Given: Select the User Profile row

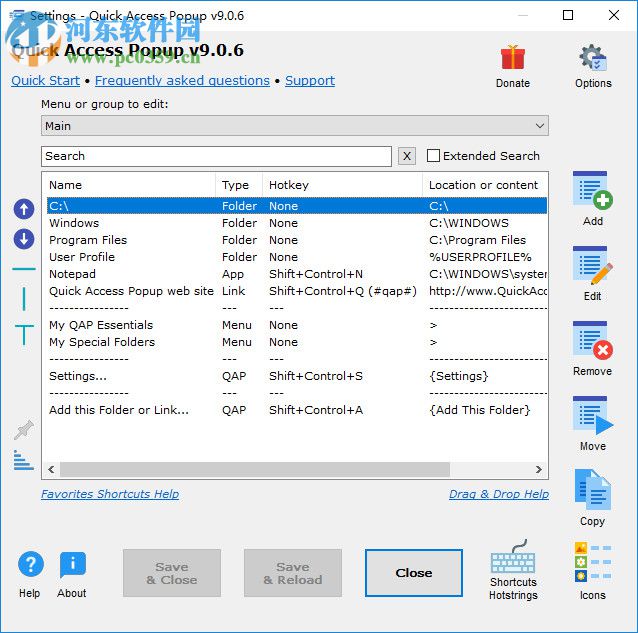Looking at the screenshot, I should [297, 257].
